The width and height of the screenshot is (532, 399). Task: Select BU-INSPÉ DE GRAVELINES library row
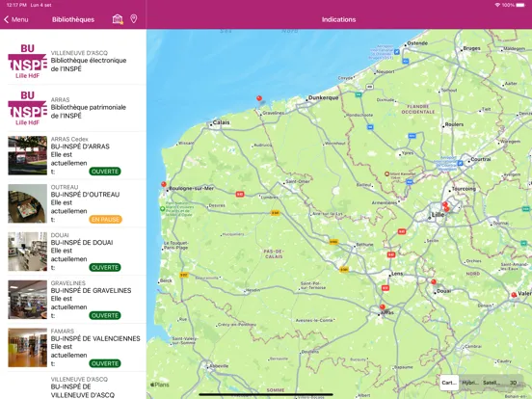pos(73,300)
